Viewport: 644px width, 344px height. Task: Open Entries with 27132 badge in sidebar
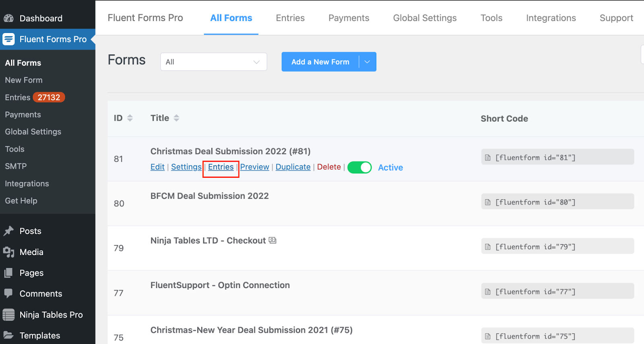(x=35, y=97)
